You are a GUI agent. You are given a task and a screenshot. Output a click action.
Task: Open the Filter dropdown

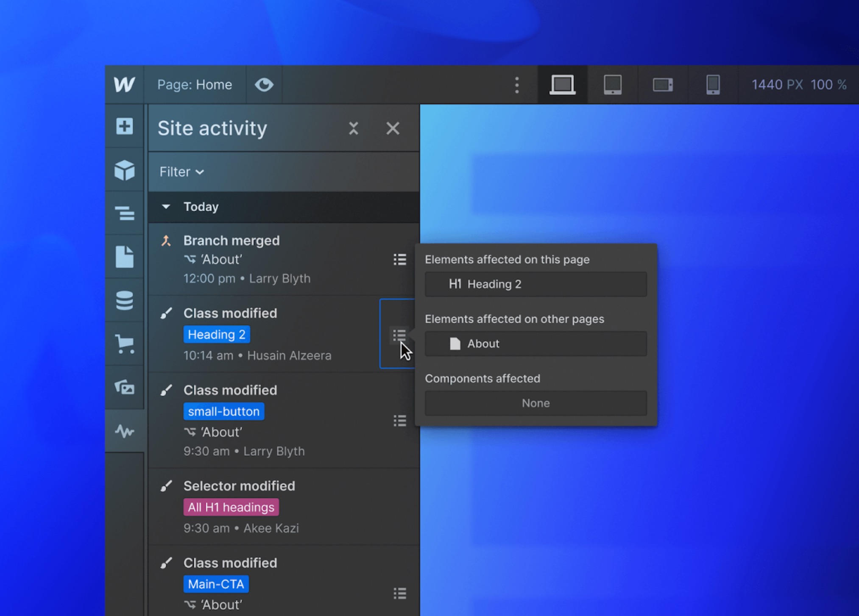(181, 172)
